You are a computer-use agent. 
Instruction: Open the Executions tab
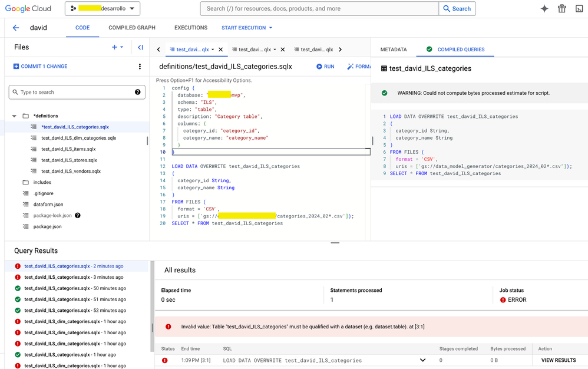click(x=191, y=28)
